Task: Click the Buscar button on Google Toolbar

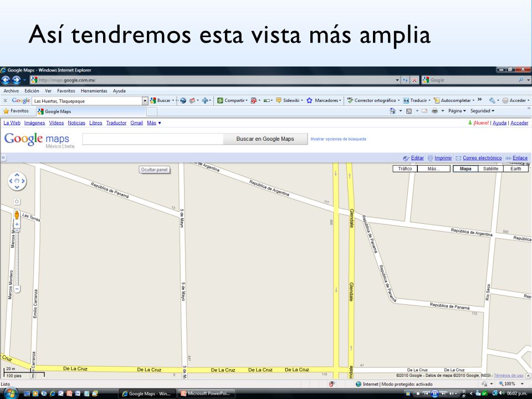Action: tap(162, 100)
